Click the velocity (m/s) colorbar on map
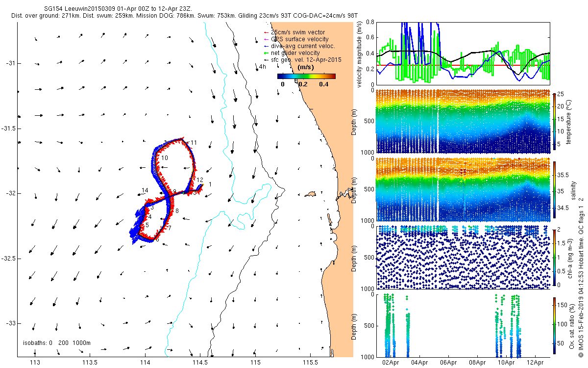The height and width of the screenshot is (368, 588). click(x=306, y=76)
